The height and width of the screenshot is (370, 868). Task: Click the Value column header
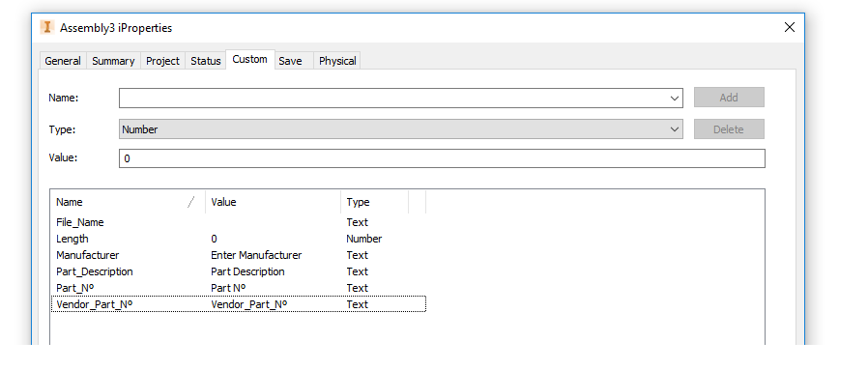click(x=273, y=202)
